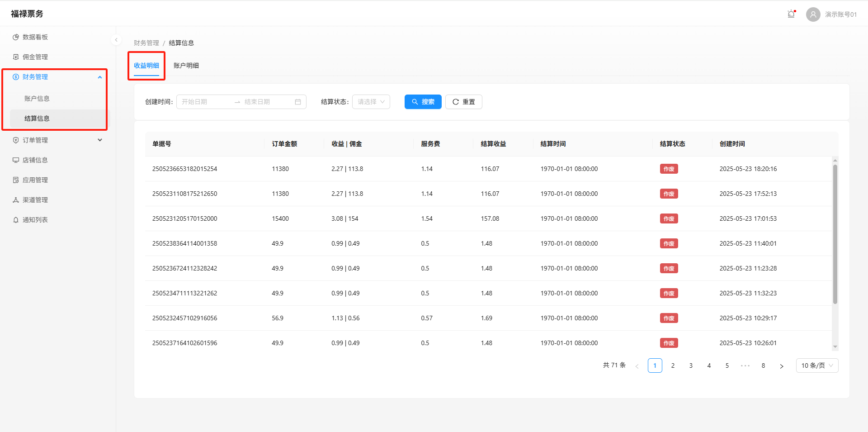Collapse the 财务管理 submenu

click(100, 77)
